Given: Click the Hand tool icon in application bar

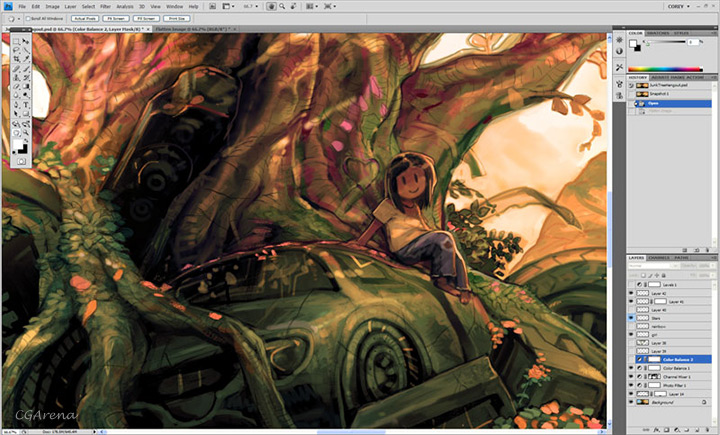Looking at the screenshot, I should click(x=271, y=6).
